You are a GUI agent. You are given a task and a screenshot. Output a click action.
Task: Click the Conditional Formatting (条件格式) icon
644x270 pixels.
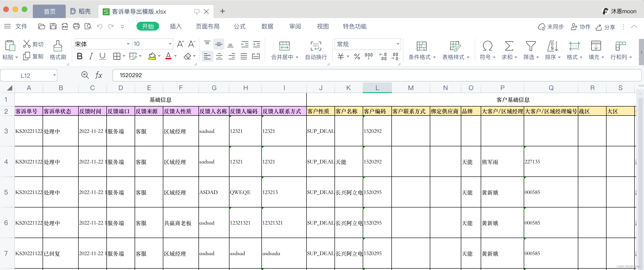tap(421, 46)
